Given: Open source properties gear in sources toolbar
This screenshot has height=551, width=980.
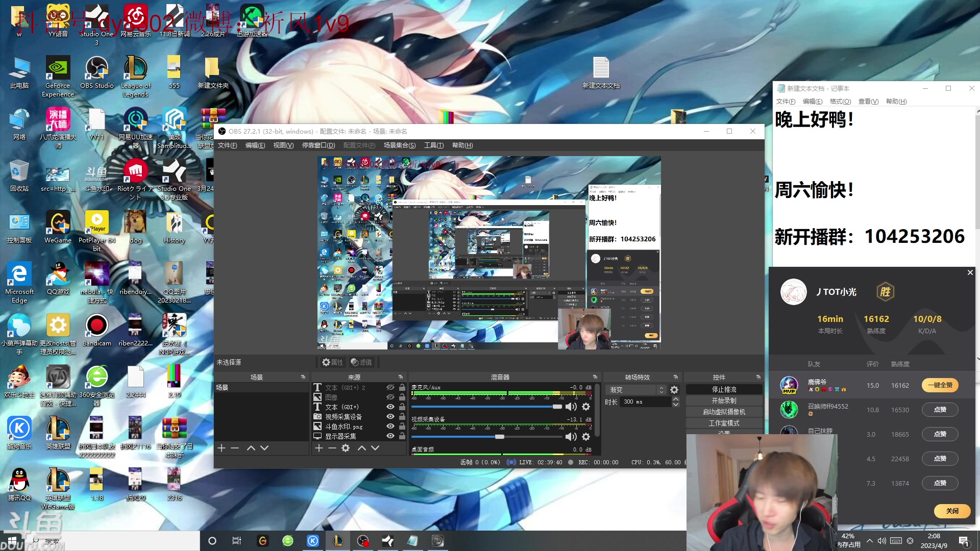Looking at the screenshot, I should [346, 448].
